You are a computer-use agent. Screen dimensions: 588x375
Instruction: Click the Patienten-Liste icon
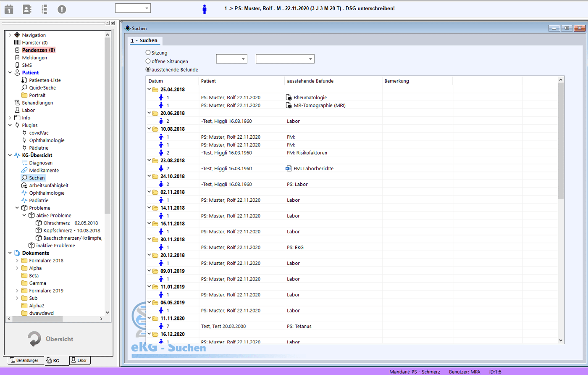[x=24, y=80]
